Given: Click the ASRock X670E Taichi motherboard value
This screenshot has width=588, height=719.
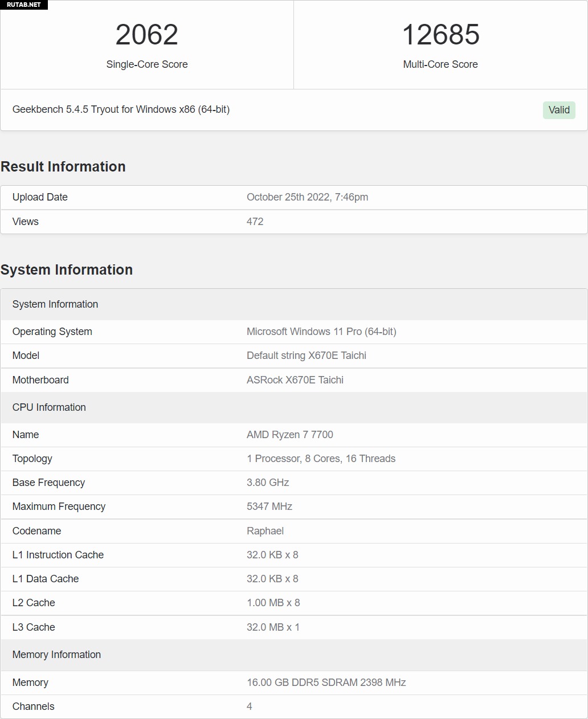Looking at the screenshot, I should click(x=295, y=380).
